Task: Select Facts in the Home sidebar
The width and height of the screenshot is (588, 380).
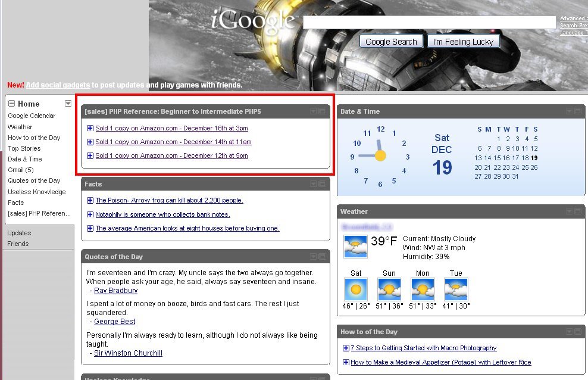Action: point(15,203)
